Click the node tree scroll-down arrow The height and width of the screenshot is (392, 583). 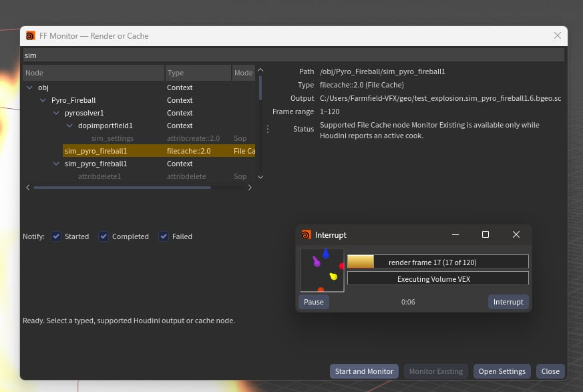tap(260, 177)
